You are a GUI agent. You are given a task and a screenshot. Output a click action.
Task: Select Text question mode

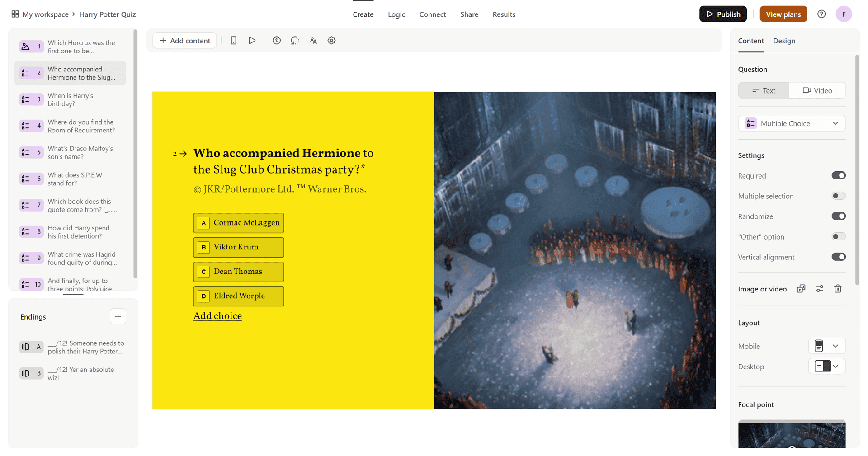point(764,90)
